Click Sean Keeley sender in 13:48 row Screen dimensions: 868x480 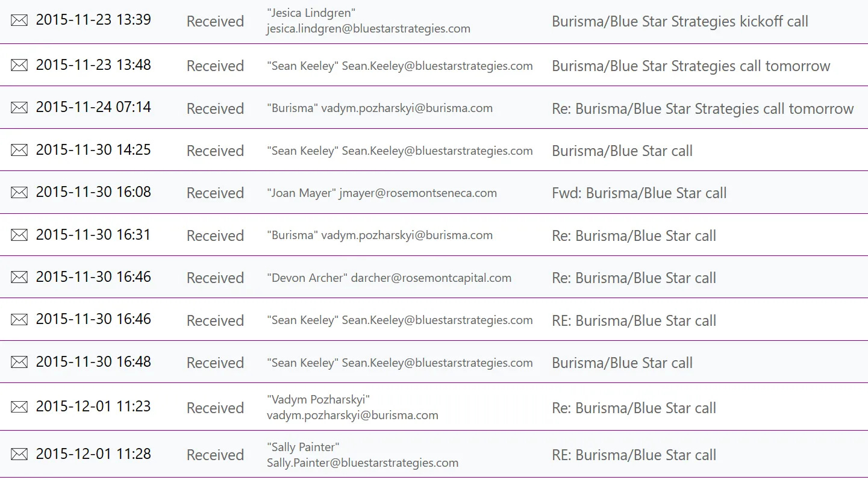[x=400, y=66]
